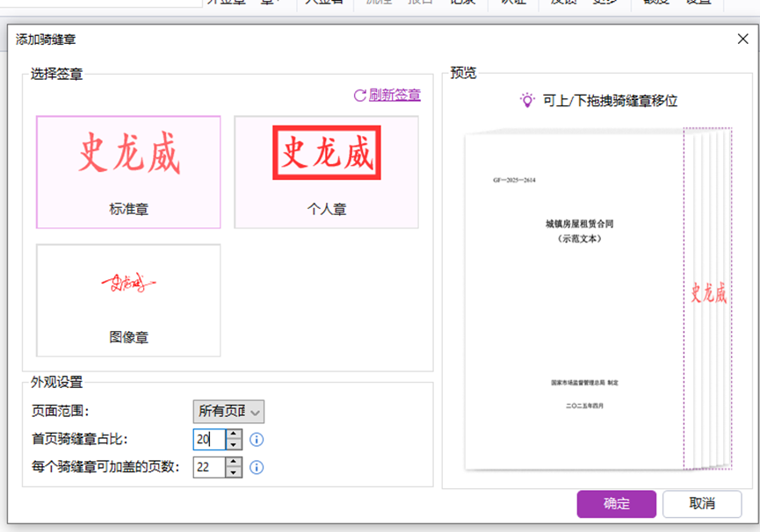This screenshot has height=532, width=760.
Task: Click the contract cover page preview
Action: [x=573, y=298]
